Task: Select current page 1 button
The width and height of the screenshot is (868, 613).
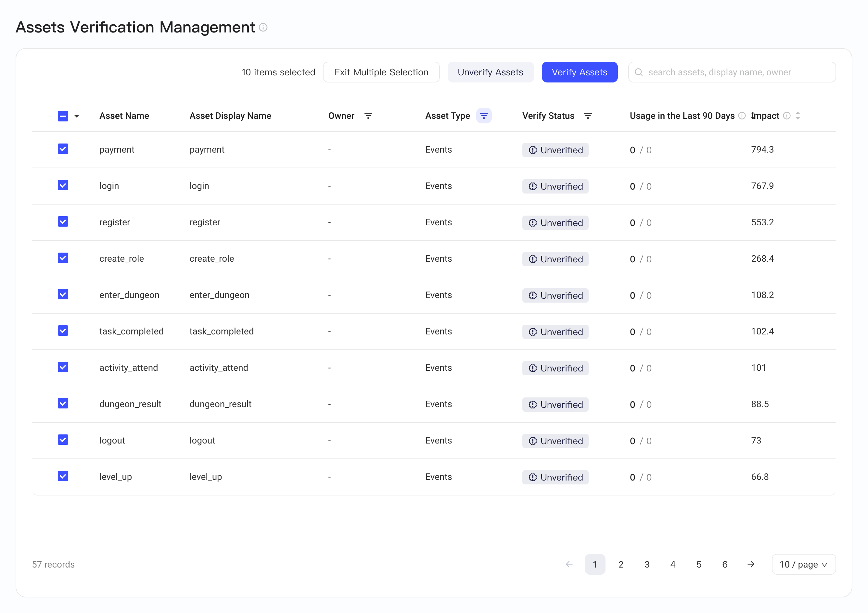Action: point(595,564)
